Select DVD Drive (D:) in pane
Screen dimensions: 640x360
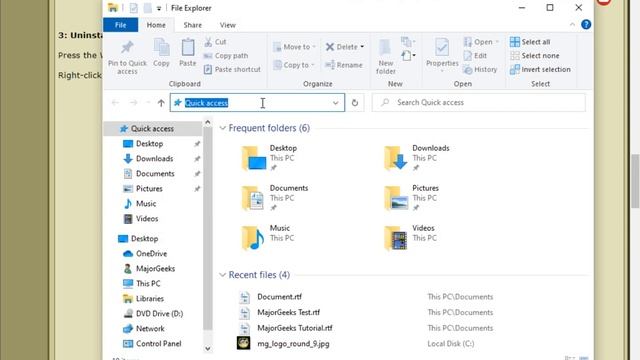(159, 313)
